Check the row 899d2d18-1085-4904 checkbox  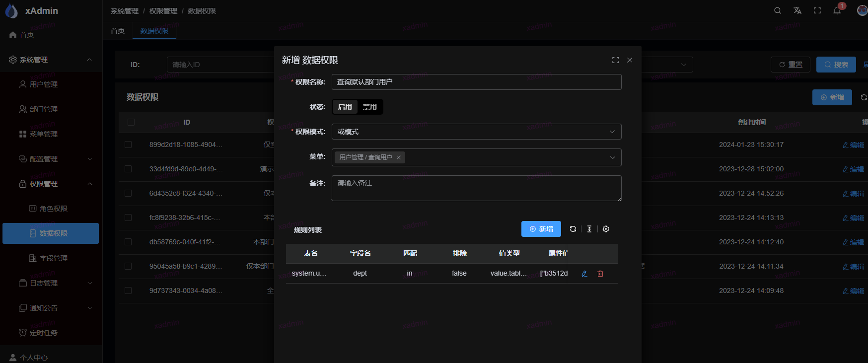pos(128,145)
